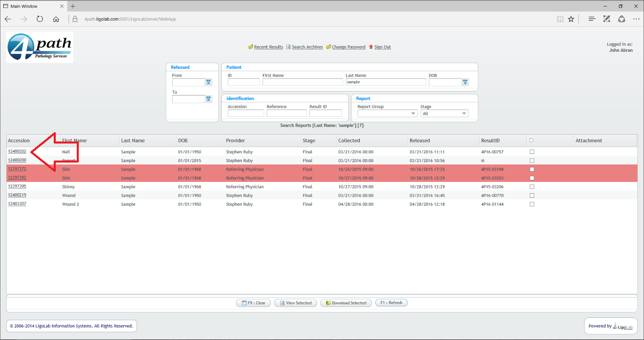644x340 pixels.
Task: Open the browser home page icon
Action: pyautogui.click(x=56, y=19)
